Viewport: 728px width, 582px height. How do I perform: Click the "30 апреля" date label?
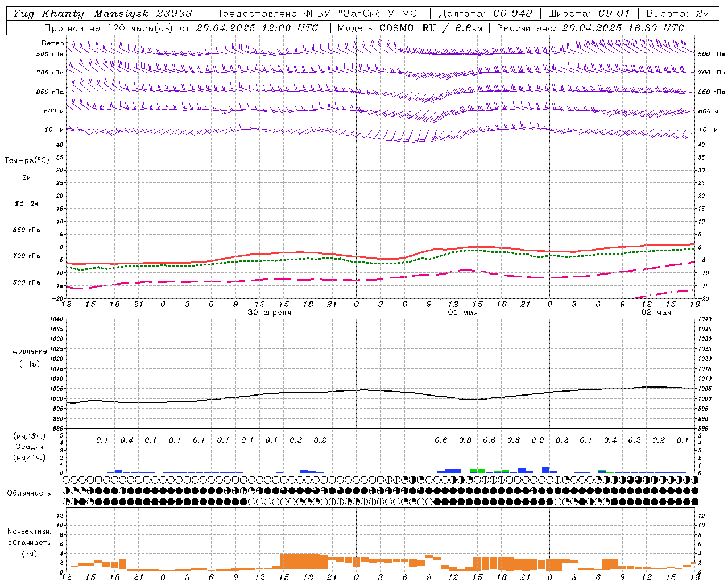click(270, 313)
